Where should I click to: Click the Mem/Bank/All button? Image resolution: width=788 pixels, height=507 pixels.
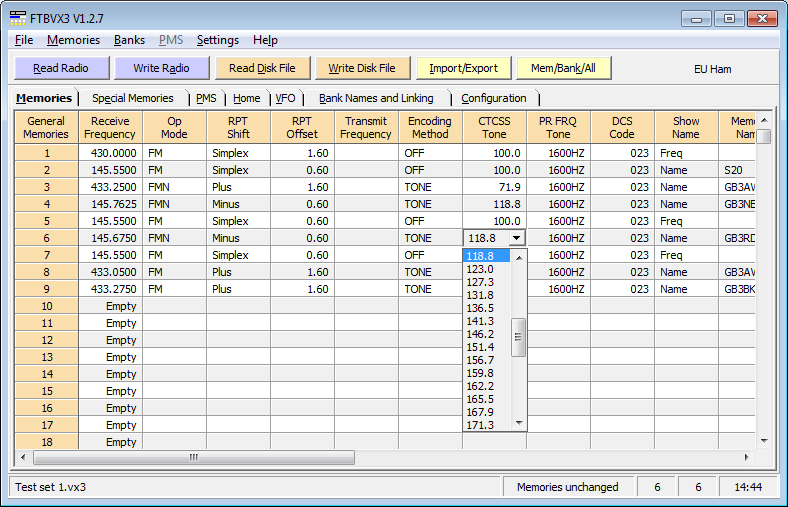pos(564,68)
